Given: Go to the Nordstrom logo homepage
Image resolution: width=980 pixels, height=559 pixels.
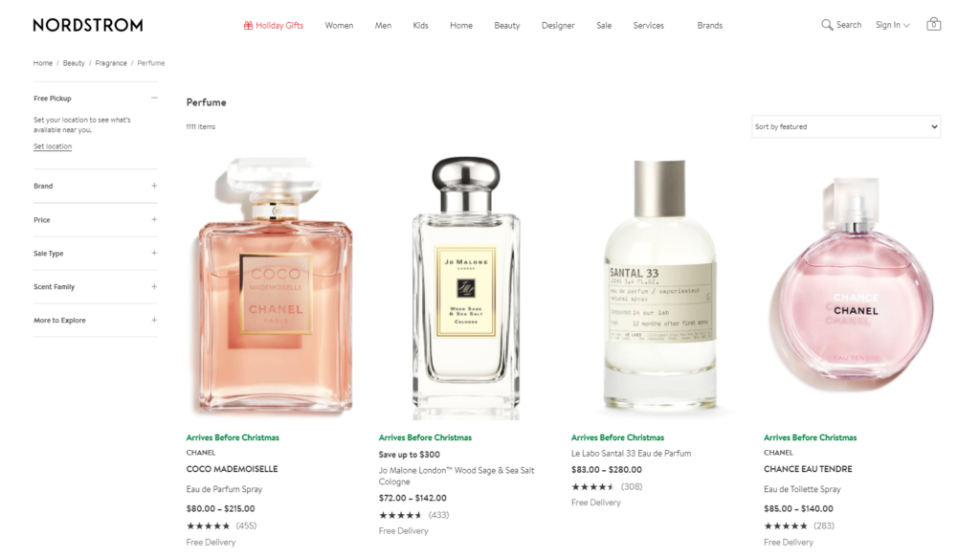Looking at the screenshot, I should (88, 25).
